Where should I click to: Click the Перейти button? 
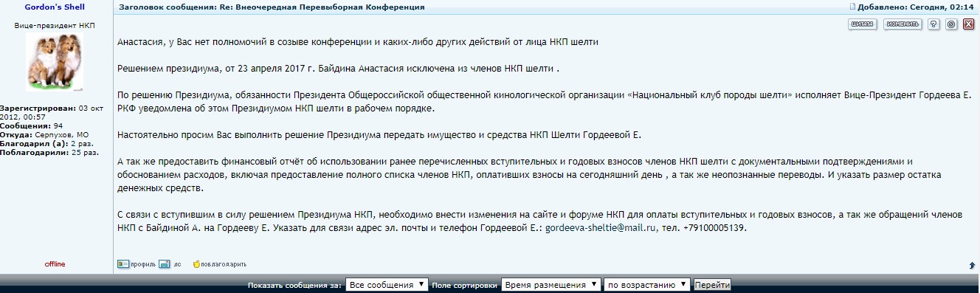pyautogui.click(x=712, y=285)
